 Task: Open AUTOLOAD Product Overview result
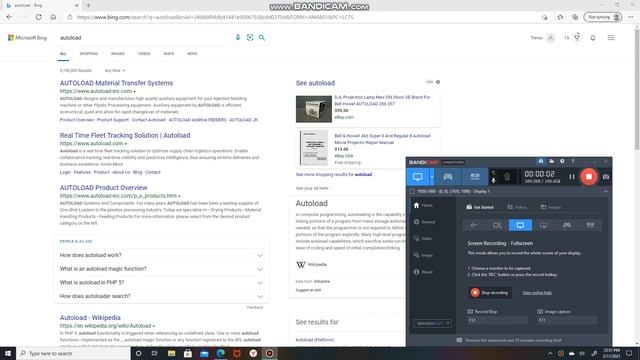point(103,188)
